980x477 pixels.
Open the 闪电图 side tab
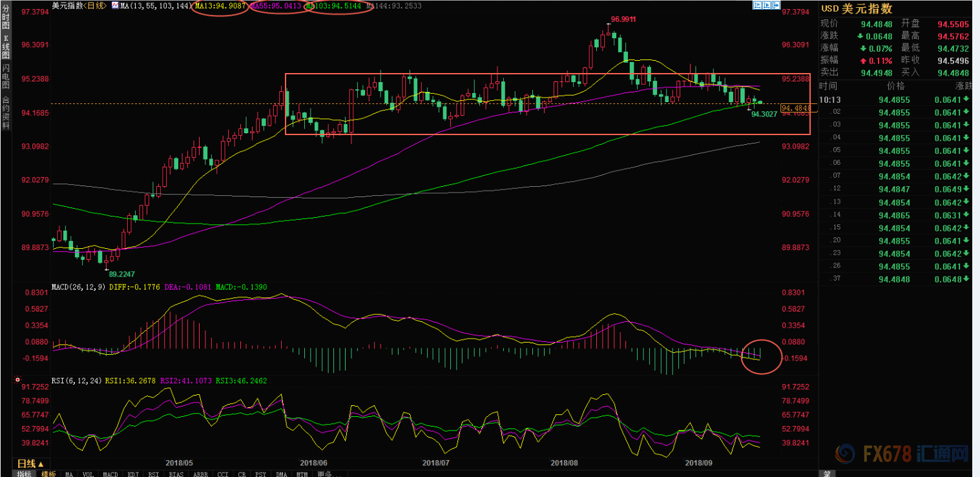click(6, 76)
